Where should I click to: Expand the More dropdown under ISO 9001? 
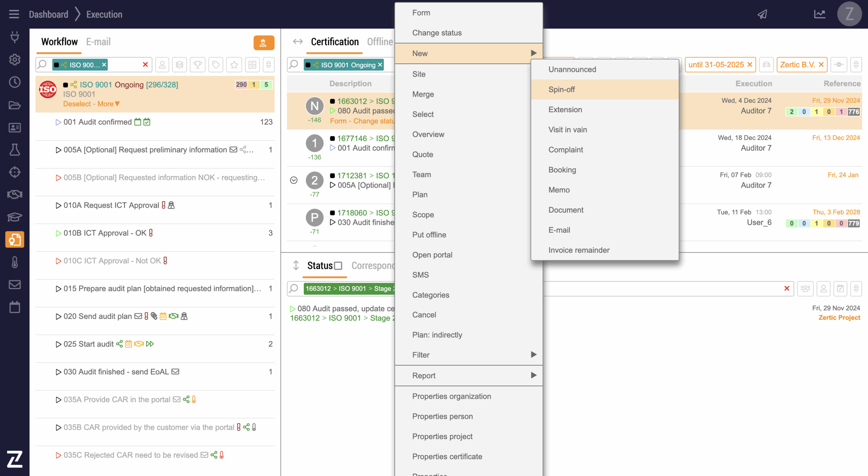coord(108,104)
